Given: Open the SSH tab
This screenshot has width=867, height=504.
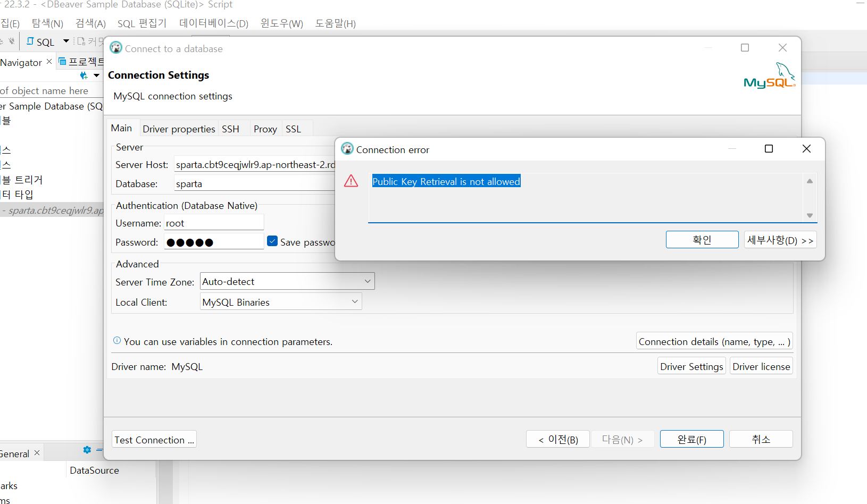Looking at the screenshot, I should pyautogui.click(x=231, y=129).
